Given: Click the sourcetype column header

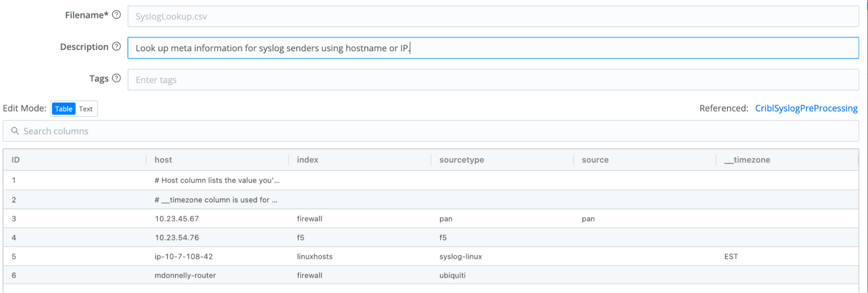Looking at the screenshot, I should tap(461, 160).
